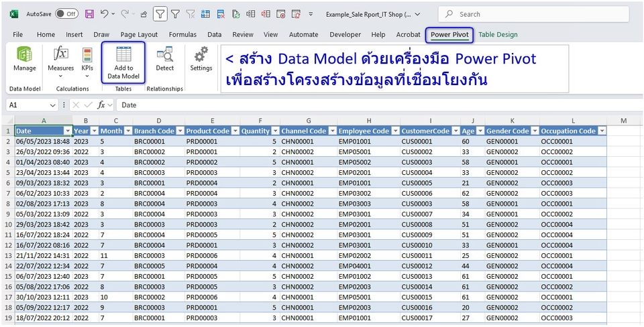644x327 pixels.
Task: Click Add to Data Model
Action: 123,62
